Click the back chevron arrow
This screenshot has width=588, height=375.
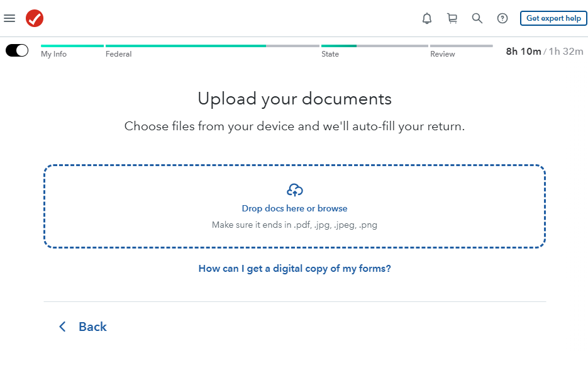click(x=62, y=327)
